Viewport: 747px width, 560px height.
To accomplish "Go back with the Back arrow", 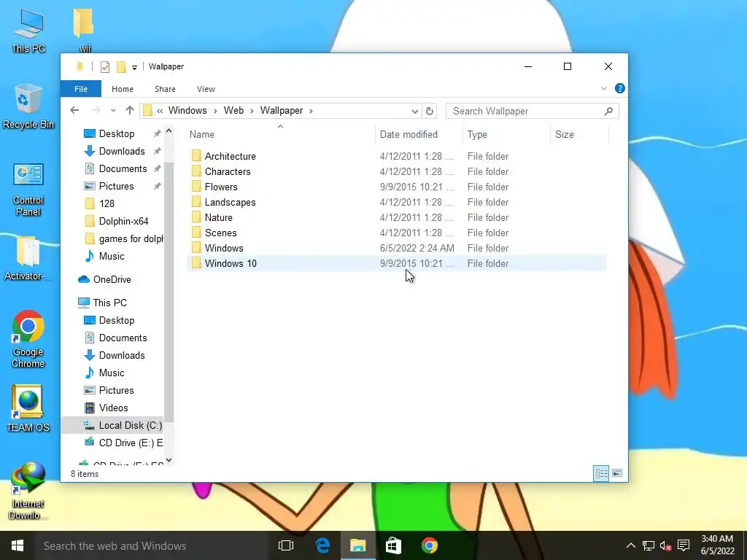I will tap(74, 111).
